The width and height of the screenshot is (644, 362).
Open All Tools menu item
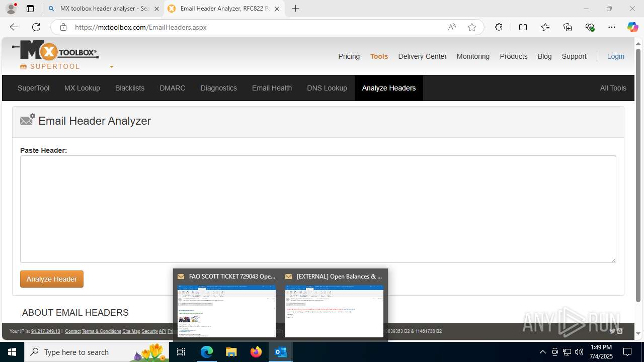click(613, 88)
